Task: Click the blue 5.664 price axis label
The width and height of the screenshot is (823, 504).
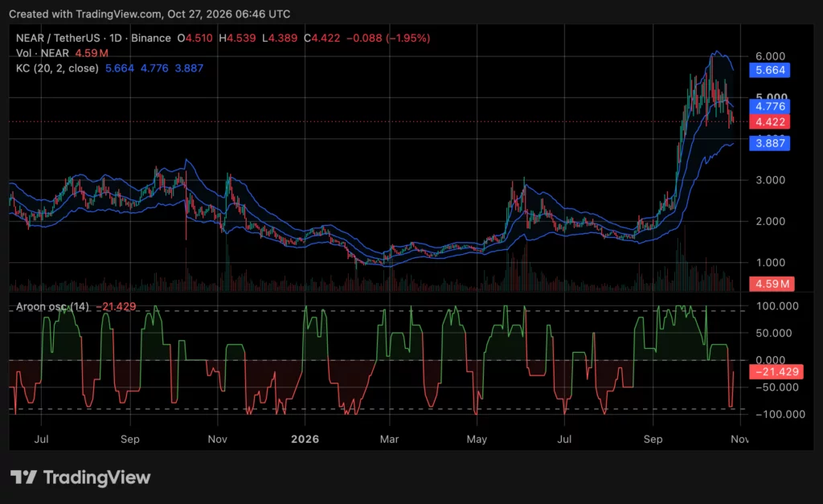Action: (769, 71)
